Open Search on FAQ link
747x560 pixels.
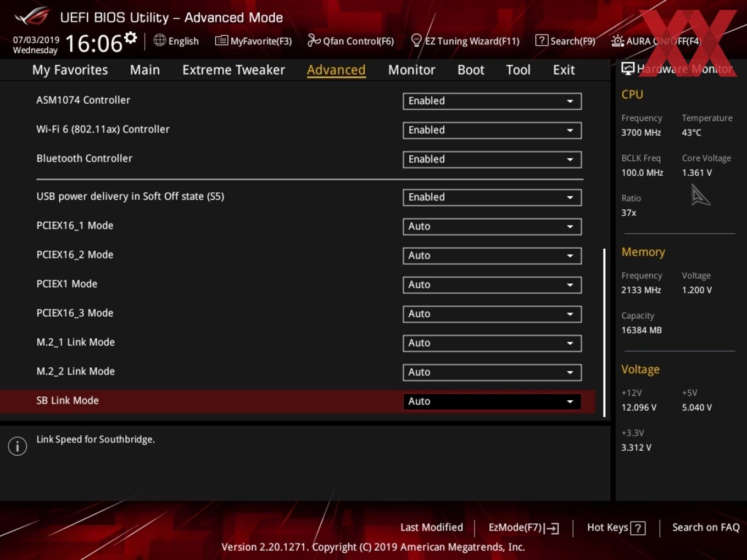pyautogui.click(x=706, y=527)
